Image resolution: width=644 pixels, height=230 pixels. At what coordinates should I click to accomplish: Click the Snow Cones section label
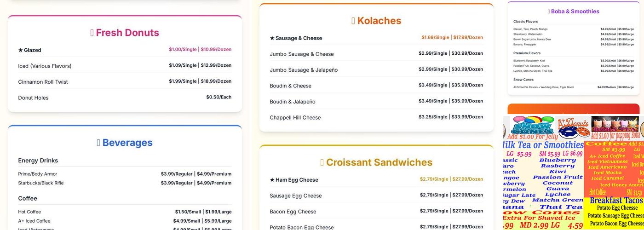(523, 80)
